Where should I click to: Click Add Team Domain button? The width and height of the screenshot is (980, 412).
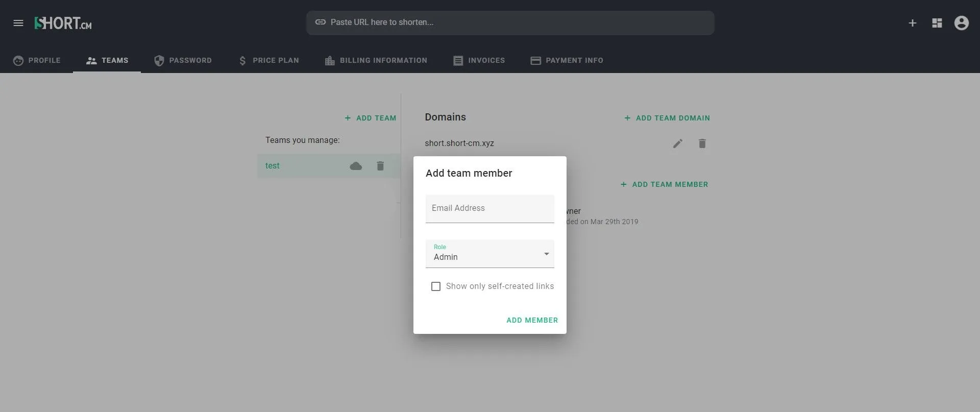(x=667, y=118)
